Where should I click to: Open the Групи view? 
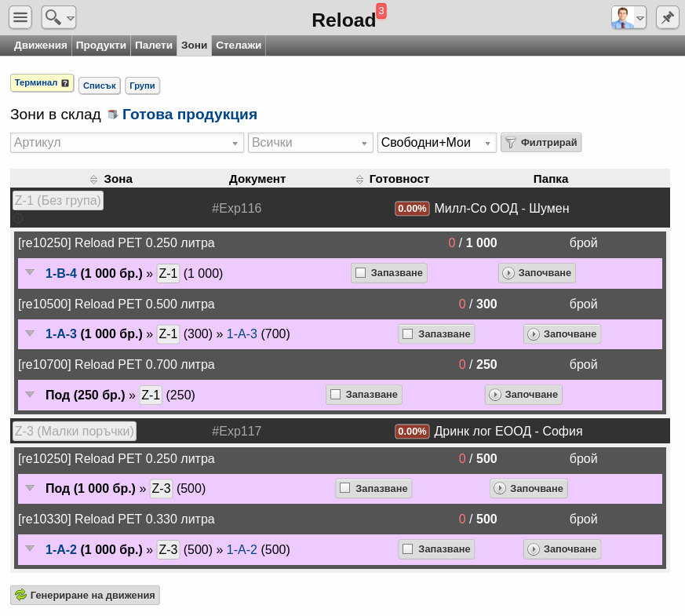pyautogui.click(x=143, y=86)
